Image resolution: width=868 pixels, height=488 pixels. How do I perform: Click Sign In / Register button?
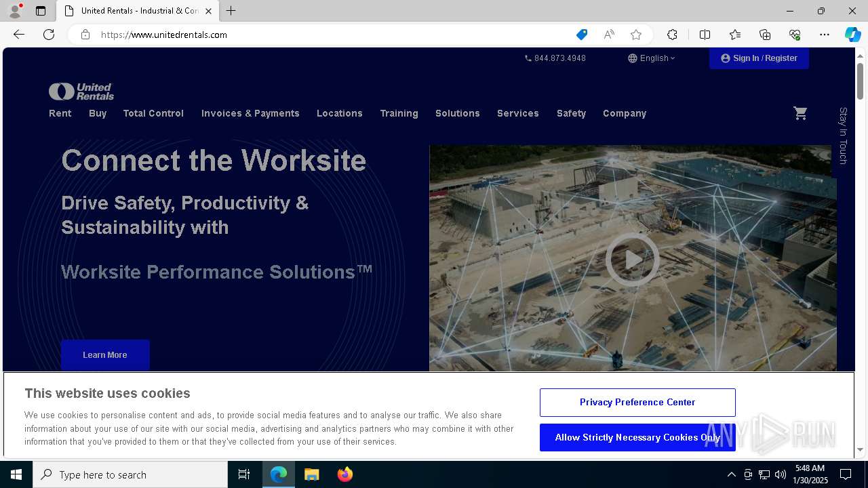point(759,58)
